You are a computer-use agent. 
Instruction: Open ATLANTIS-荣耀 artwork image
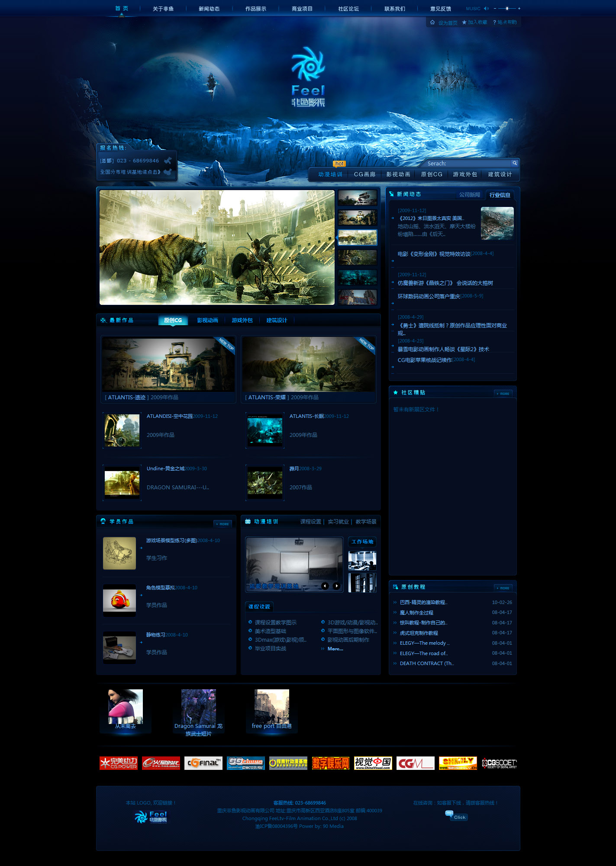(x=308, y=364)
